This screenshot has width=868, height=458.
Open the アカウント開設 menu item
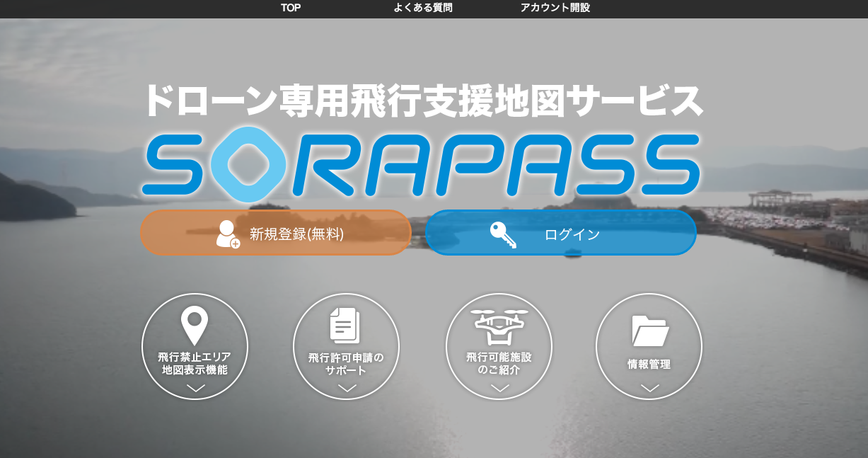[555, 8]
